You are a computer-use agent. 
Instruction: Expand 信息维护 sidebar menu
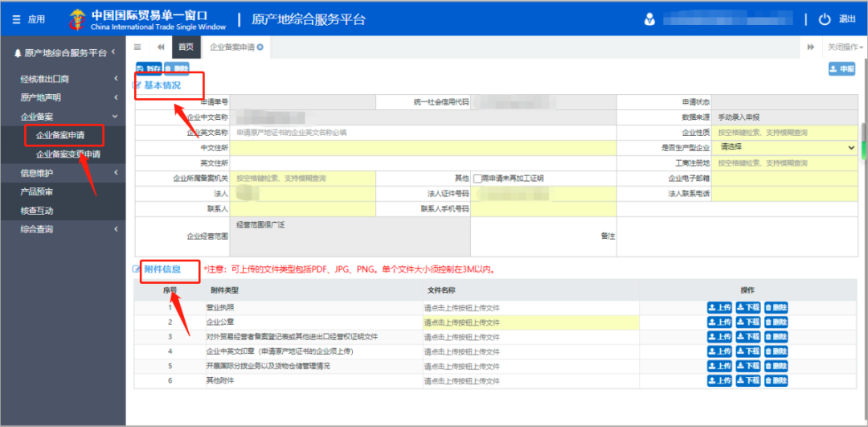63,174
